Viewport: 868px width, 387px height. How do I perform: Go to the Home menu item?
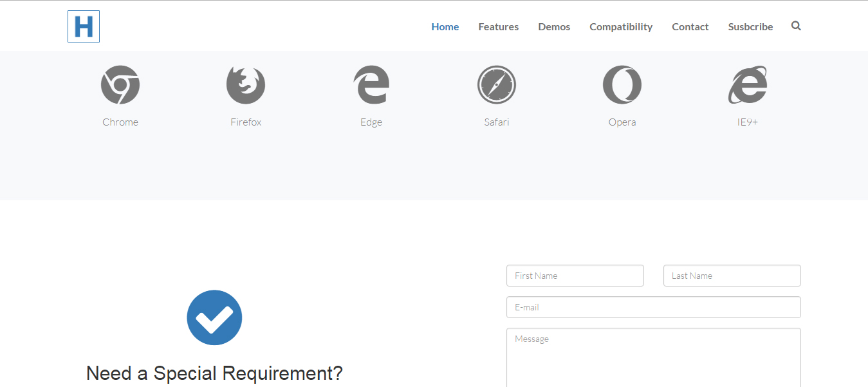tap(445, 26)
